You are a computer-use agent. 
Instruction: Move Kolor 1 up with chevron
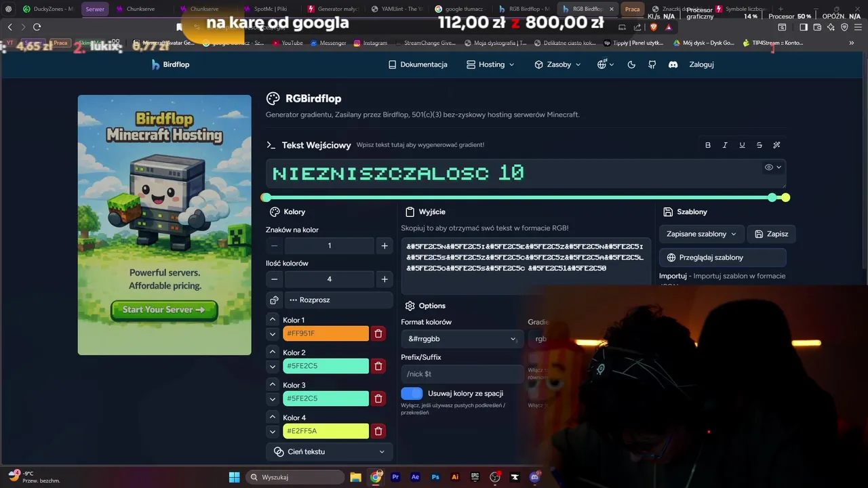pyautogui.click(x=273, y=319)
